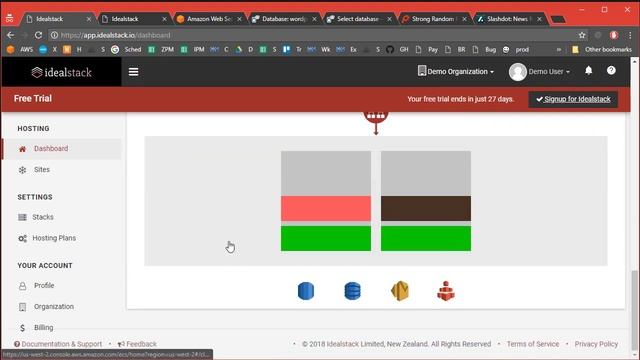This screenshot has height=360, width=640.
Task: Open Privacy Policy link
Action: pyautogui.click(x=596, y=344)
